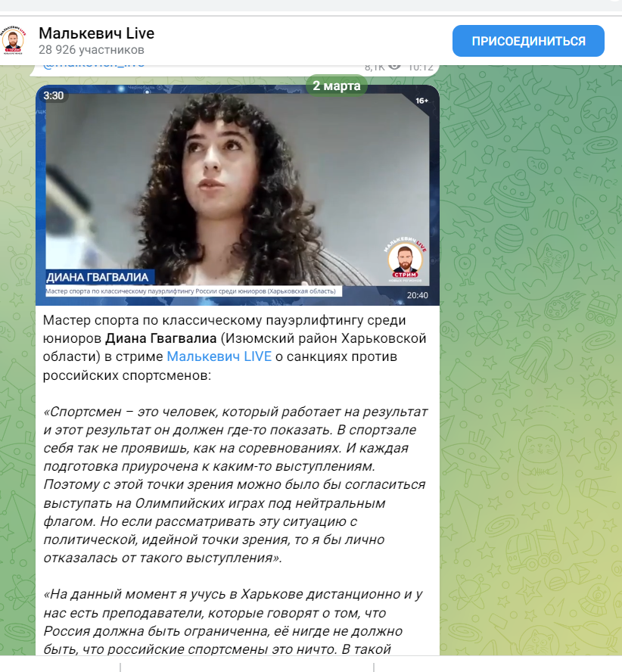Click the Малькевич Live стрим logo in video
The width and height of the screenshot is (622, 672).
405,260
